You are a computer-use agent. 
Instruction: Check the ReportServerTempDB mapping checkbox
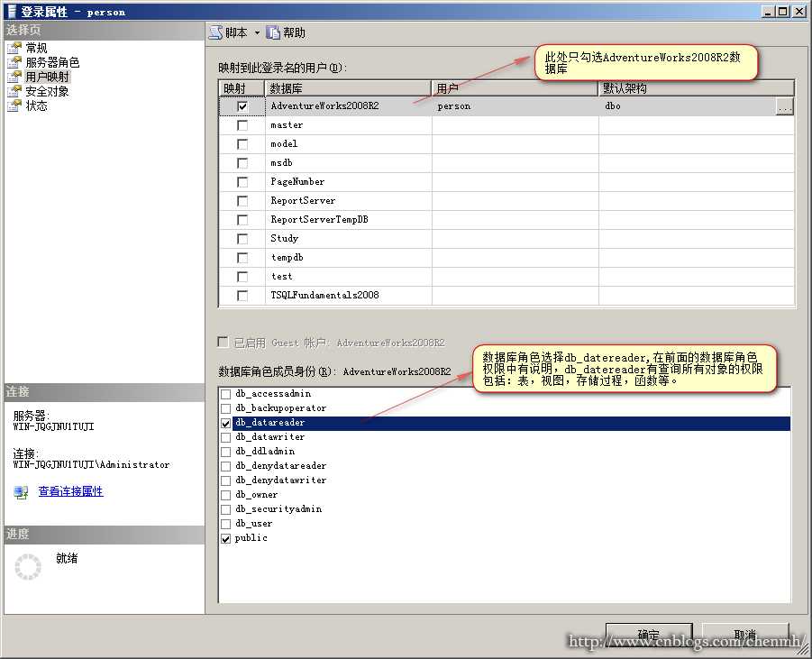point(242,220)
